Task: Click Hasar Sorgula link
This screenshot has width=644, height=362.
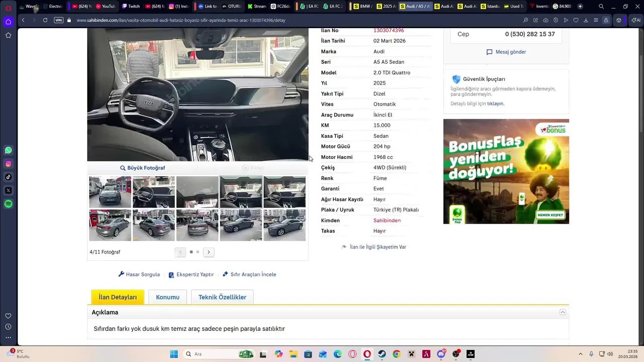Action: tap(139, 275)
